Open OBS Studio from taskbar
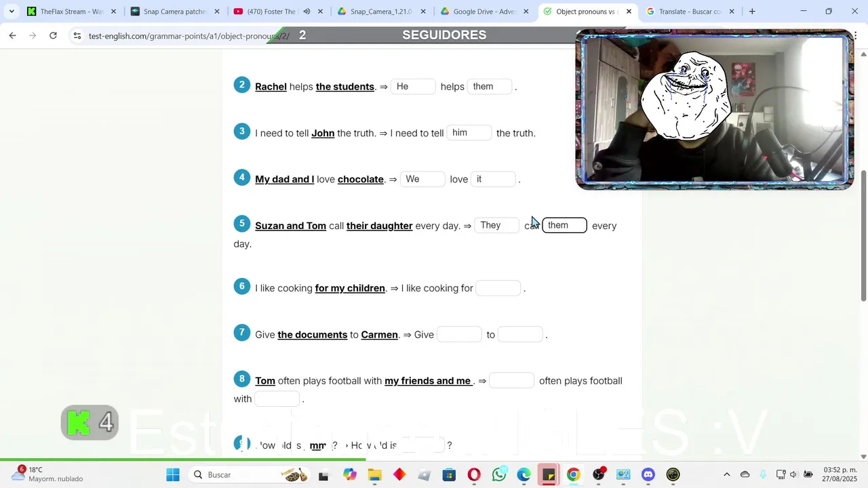This screenshot has width=868, height=488. 598,474
